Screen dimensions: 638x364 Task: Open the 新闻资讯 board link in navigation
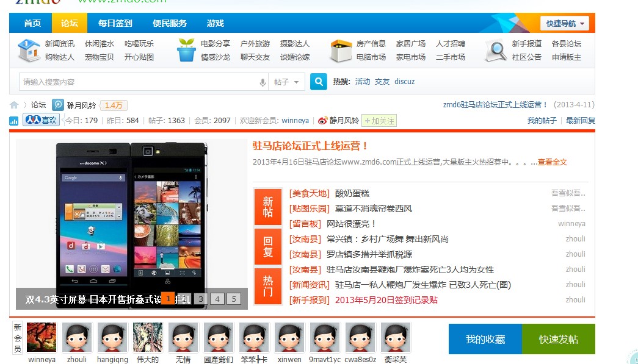click(x=60, y=44)
